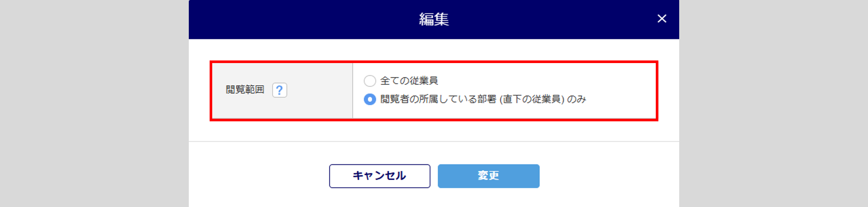Open the help tooltip beside 閲覧範囲
The height and width of the screenshot is (207, 868).
pyautogui.click(x=279, y=90)
